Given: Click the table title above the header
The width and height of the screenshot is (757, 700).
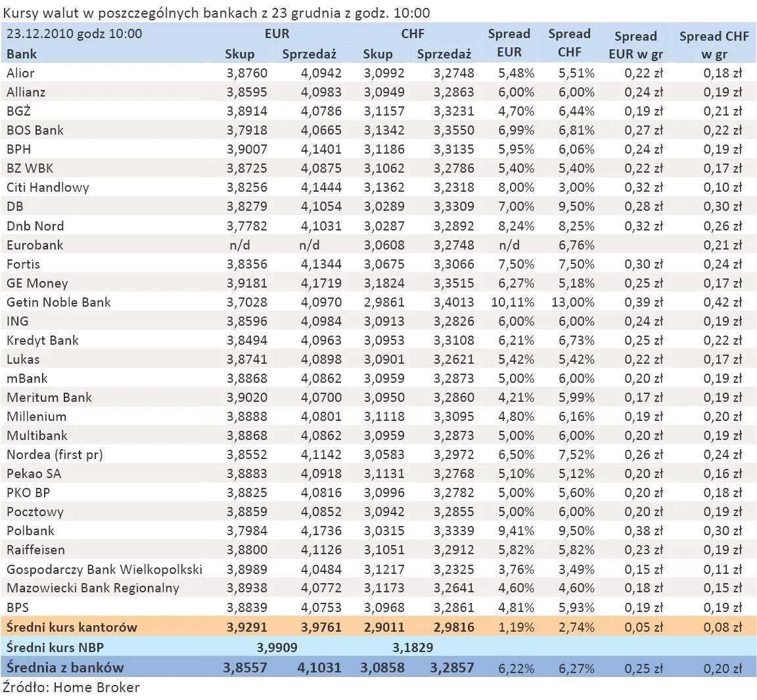Looking at the screenshot, I should pyautogui.click(x=217, y=12).
